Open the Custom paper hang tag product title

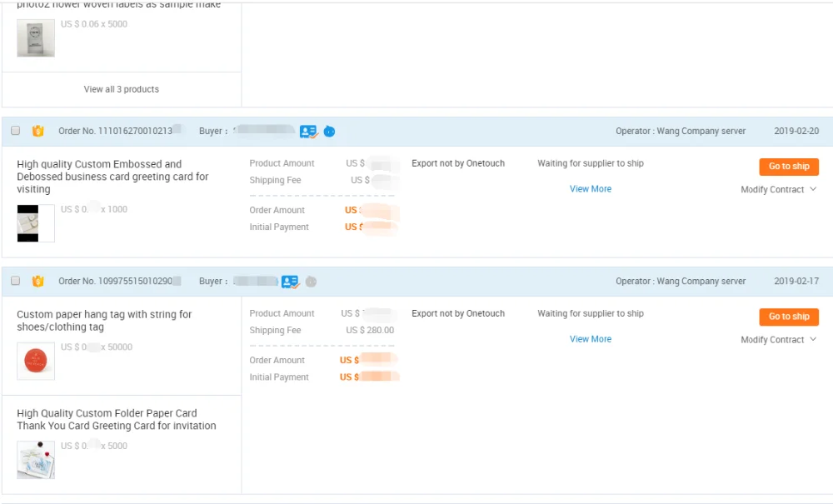coord(104,321)
